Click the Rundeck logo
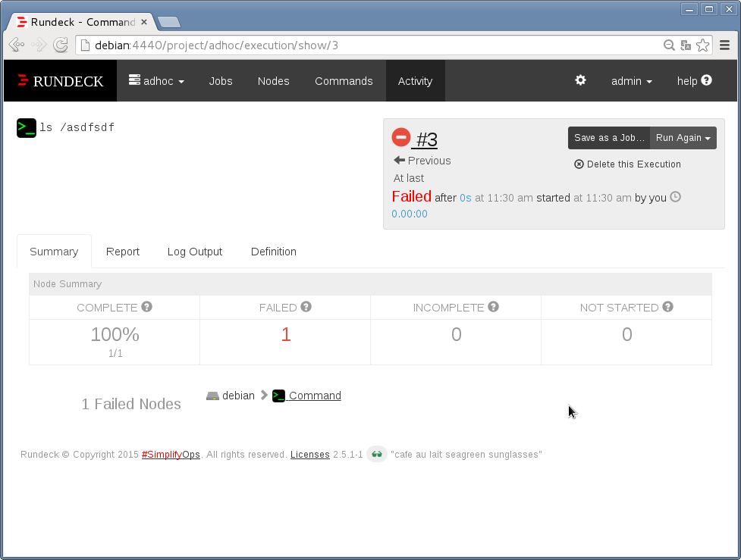This screenshot has height=560, width=741. click(61, 81)
